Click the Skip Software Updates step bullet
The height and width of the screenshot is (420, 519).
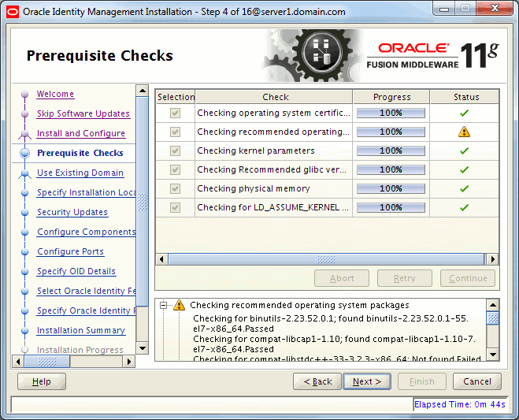[x=25, y=113]
